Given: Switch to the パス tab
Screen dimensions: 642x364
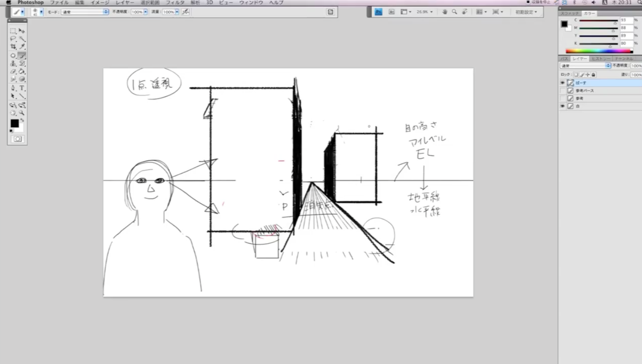Looking at the screenshot, I should 564,58.
